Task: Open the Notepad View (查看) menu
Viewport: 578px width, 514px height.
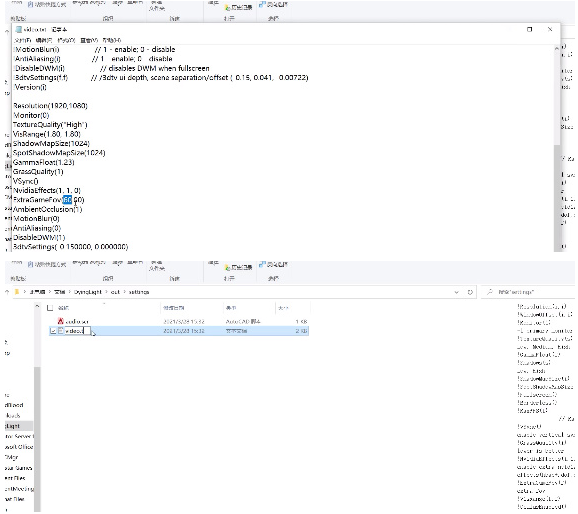Action: (x=89, y=40)
